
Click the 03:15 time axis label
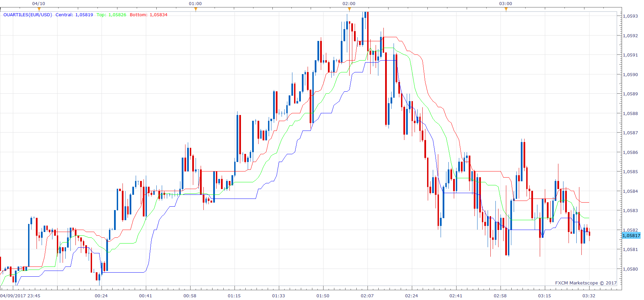(x=545, y=296)
